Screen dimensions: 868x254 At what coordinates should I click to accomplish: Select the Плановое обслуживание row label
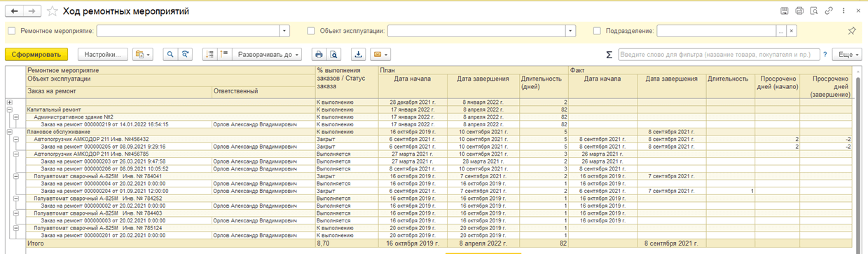click(58, 131)
